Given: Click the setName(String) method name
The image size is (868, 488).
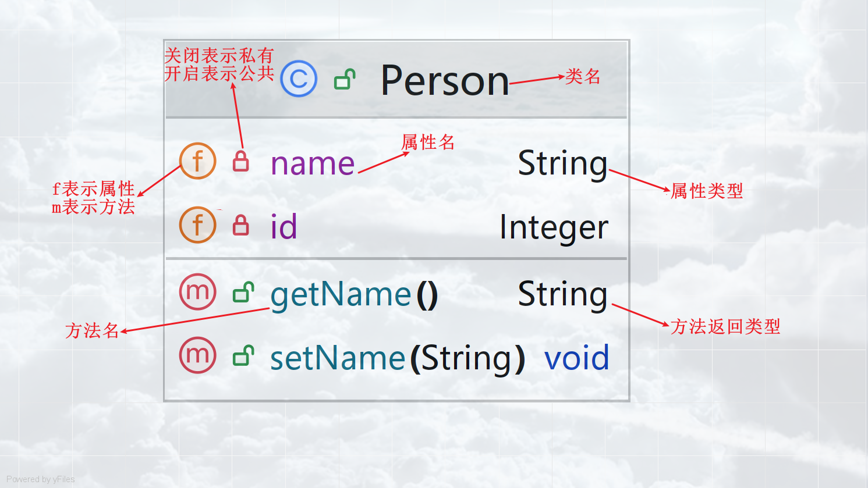Looking at the screenshot, I should tap(397, 358).
